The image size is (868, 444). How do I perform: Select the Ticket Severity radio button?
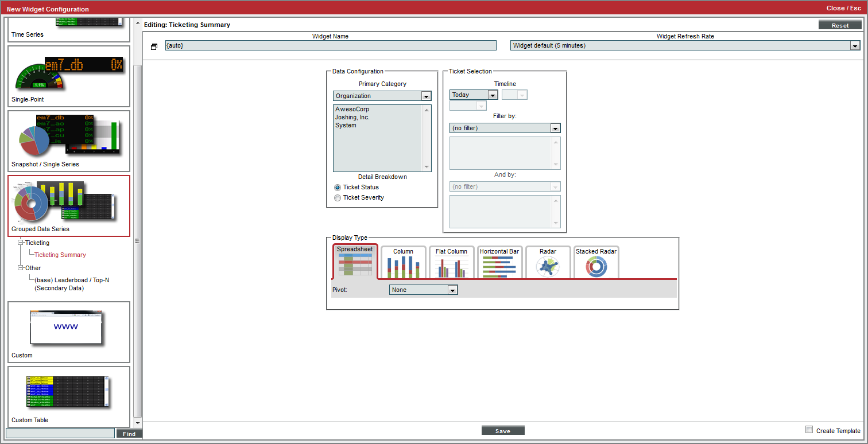(x=338, y=198)
